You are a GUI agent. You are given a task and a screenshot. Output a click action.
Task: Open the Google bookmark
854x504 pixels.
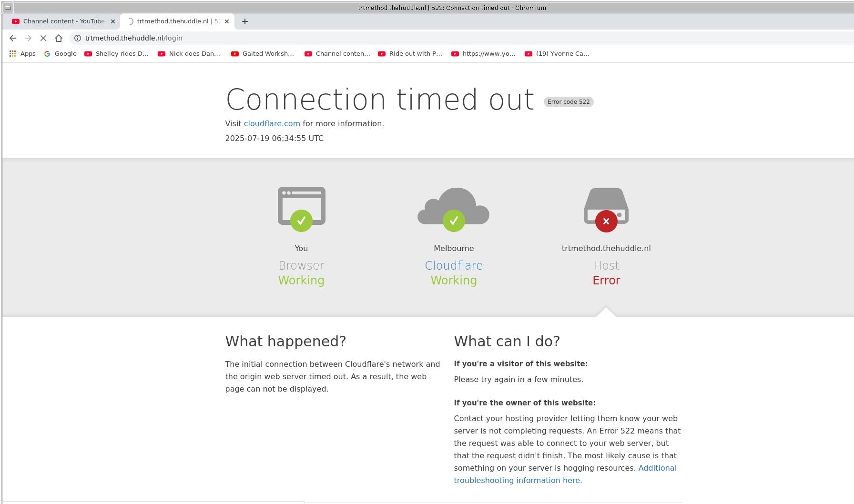pyautogui.click(x=61, y=54)
